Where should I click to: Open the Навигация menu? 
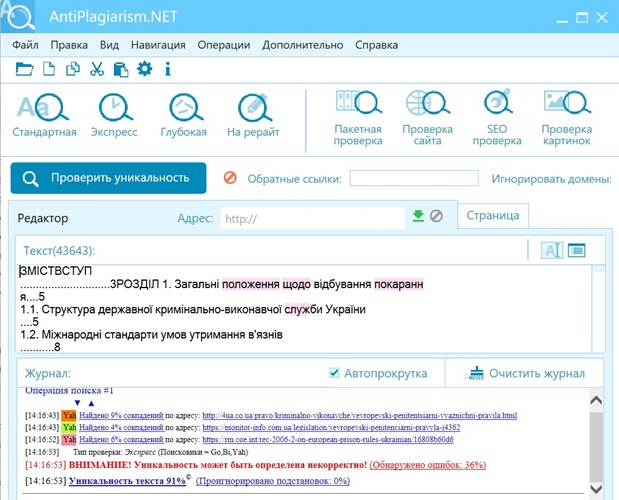[x=158, y=45]
